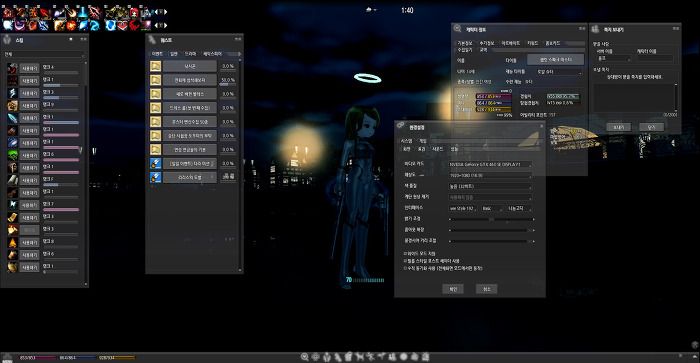The image size is (700, 363).
Task: Click the lightning bolt skill icon beside rank 3
Action: coord(12,93)
